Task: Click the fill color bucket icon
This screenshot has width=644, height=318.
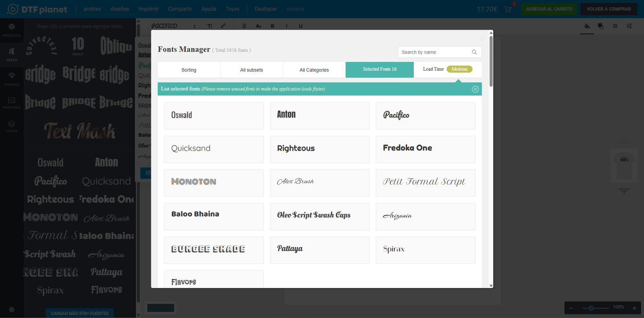Action: coord(587,26)
